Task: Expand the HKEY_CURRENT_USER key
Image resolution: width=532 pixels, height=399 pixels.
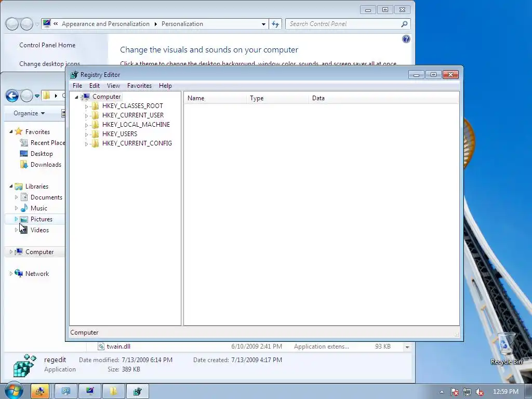Action: tap(86, 116)
